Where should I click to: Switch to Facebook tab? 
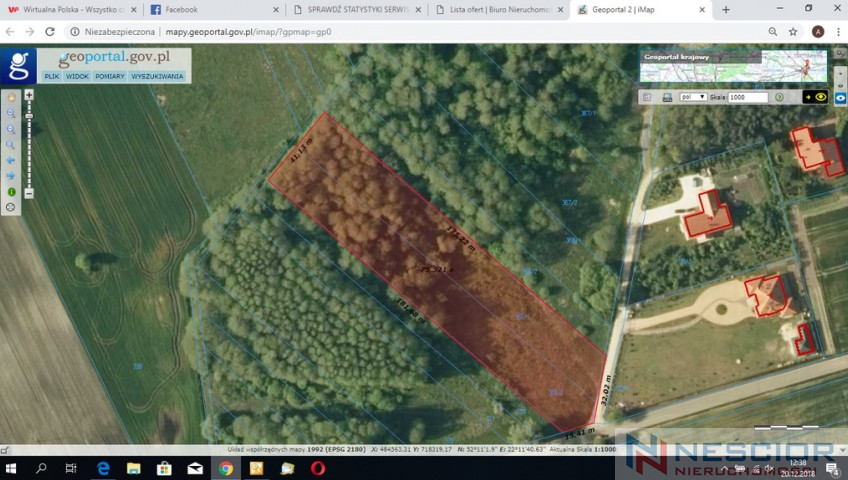coord(215,10)
